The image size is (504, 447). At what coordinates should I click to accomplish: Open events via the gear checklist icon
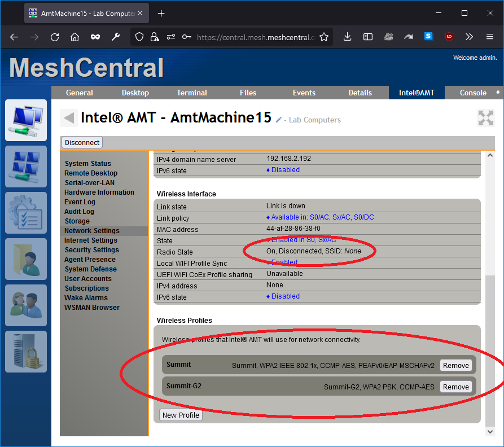(26, 213)
